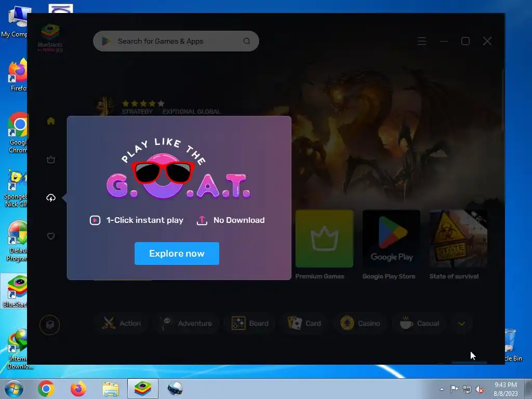Click the instant play icon in popup
Viewport: 532px width, 399px height.
[95, 220]
